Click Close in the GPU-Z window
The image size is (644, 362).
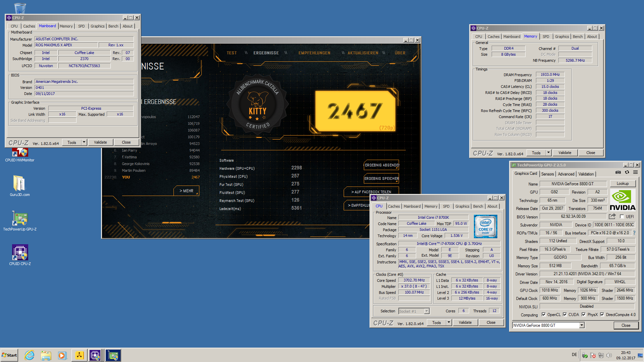click(626, 325)
